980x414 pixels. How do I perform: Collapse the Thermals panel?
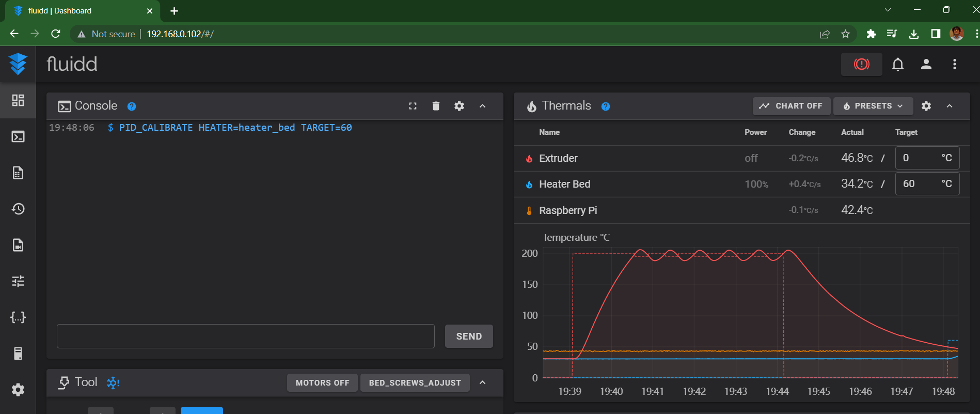tap(950, 106)
